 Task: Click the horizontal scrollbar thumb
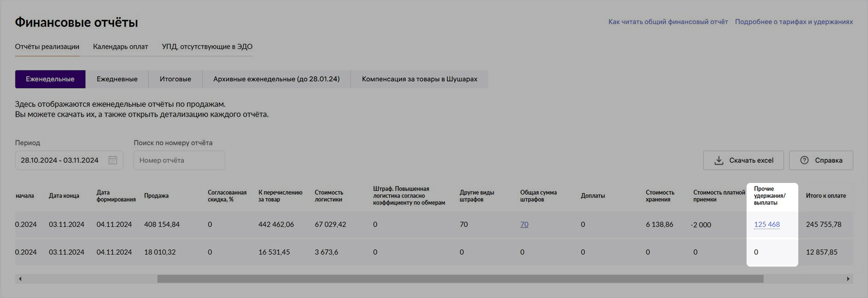460,279
